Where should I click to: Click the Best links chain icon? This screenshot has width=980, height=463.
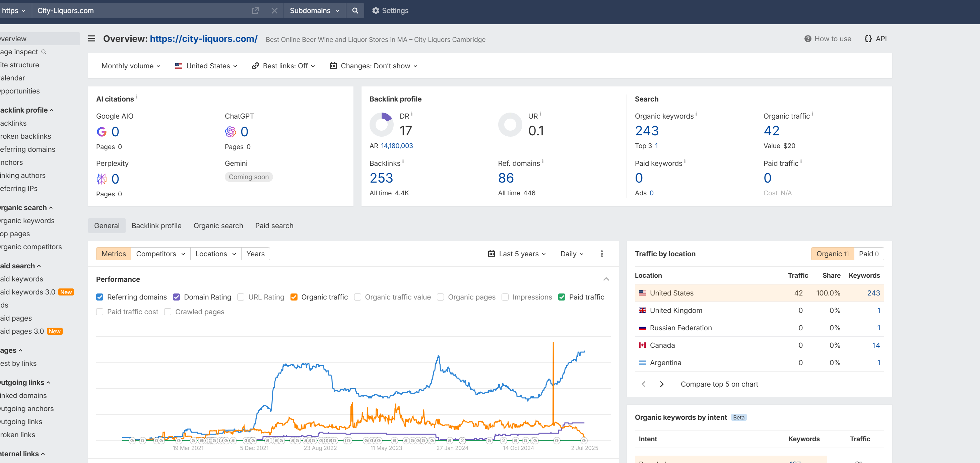(255, 66)
